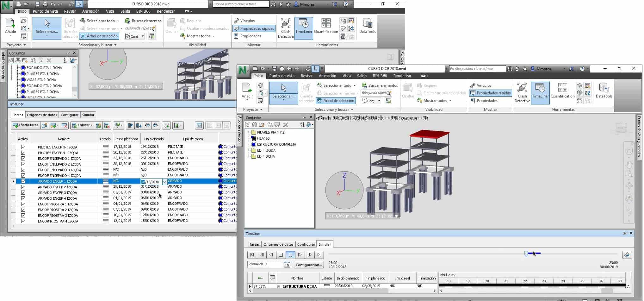
Task: Click the export animation icon beside slider
Action: (x=627, y=255)
